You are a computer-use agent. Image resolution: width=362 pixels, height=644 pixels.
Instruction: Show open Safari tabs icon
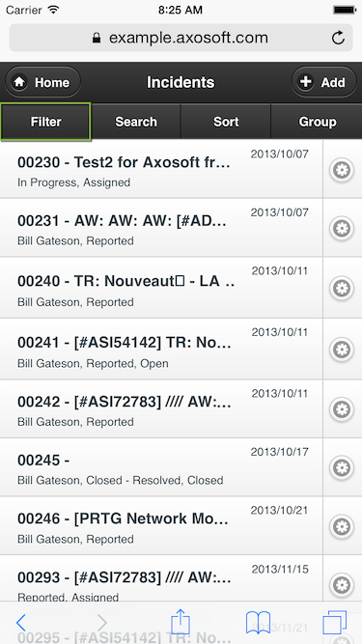tap(335, 623)
